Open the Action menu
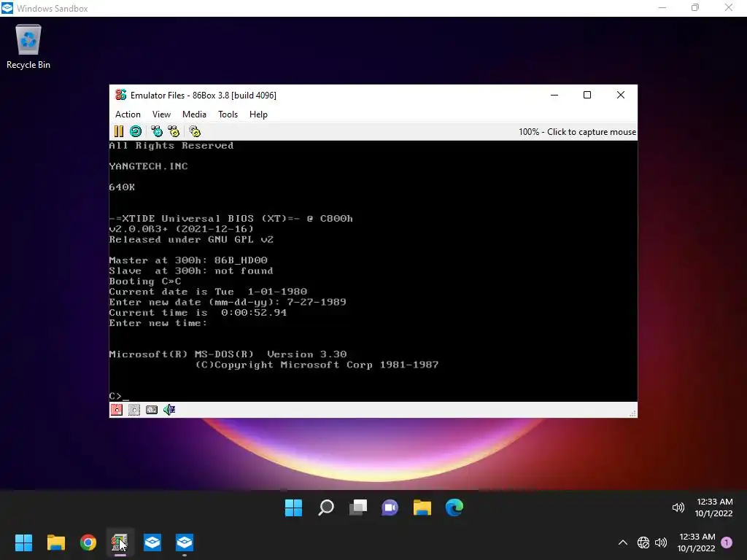This screenshot has height=560, width=747. [128, 114]
